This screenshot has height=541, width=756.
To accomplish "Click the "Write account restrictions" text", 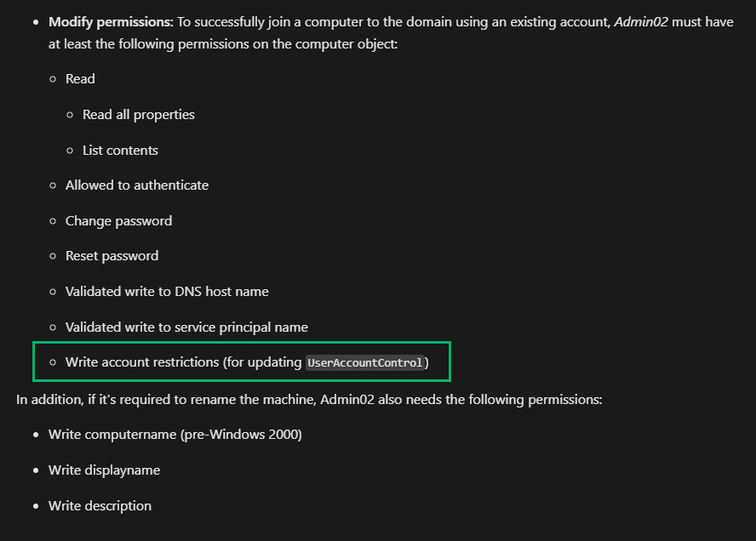I will tap(142, 362).
